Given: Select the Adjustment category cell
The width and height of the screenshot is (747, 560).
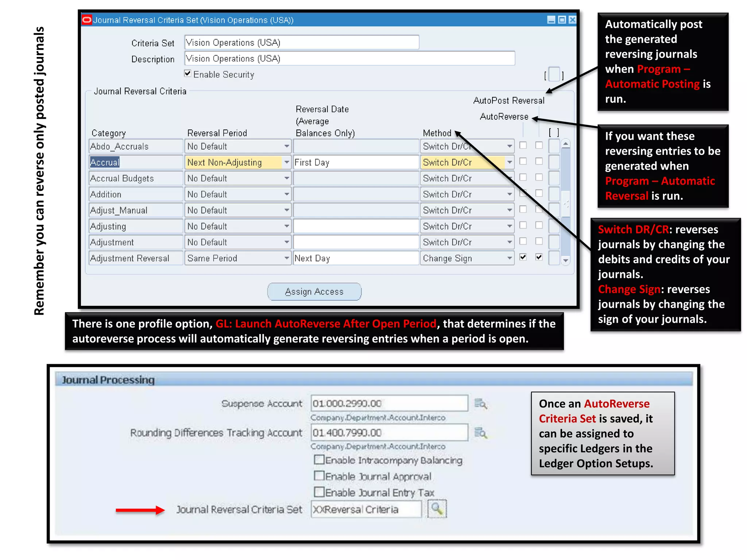Looking at the screenshot, I should point(136,242).
